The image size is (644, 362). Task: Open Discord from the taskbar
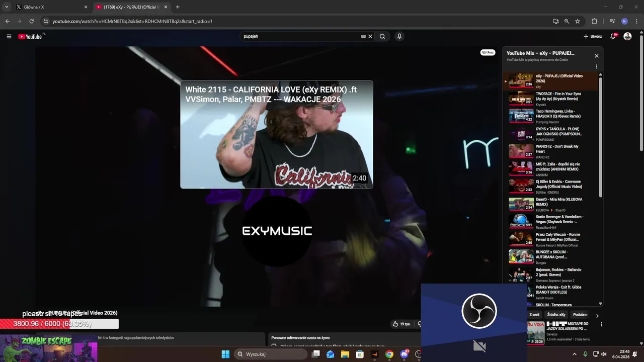point(404,354)
